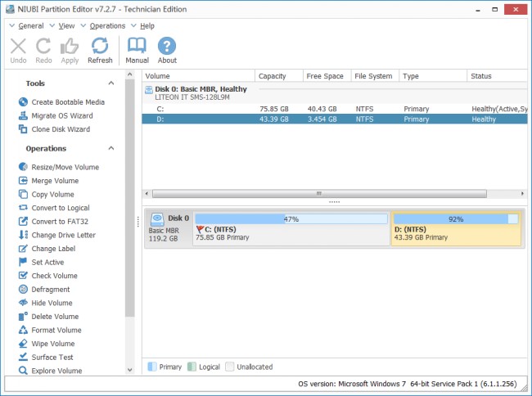
Task: Select the D: volume row in list
Action: point(335,119)
